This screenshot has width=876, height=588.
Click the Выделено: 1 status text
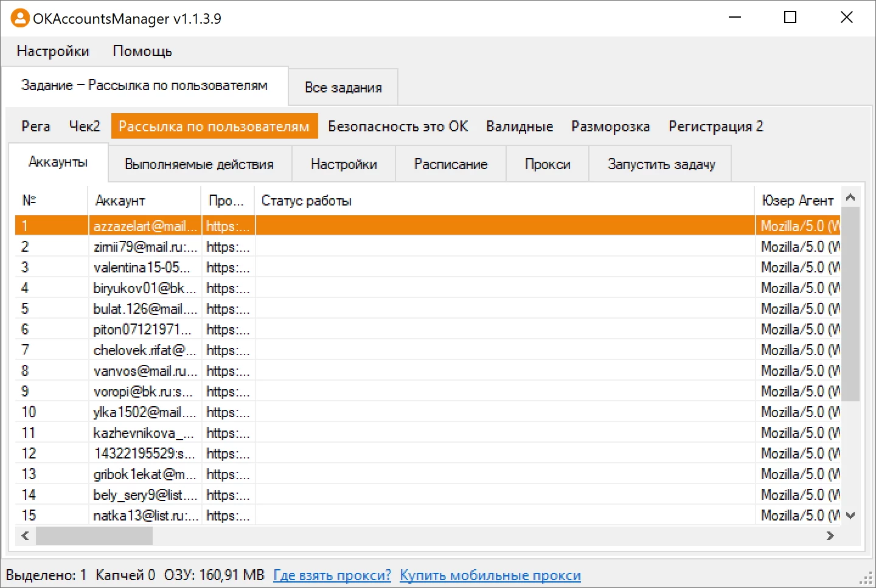[46, 575]
